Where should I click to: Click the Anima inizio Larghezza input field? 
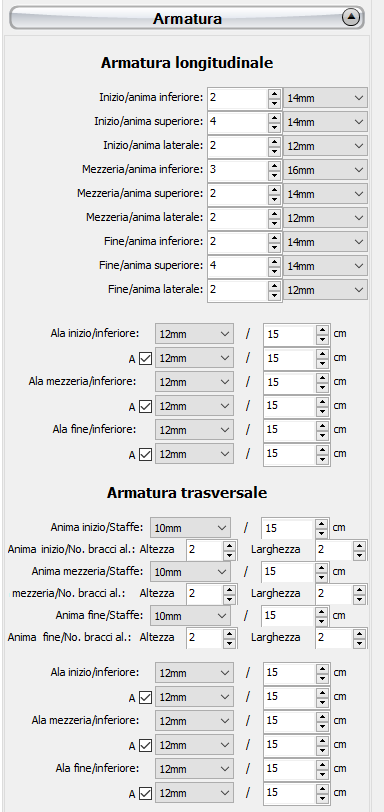pyautogui.click(x=335, y=550)
